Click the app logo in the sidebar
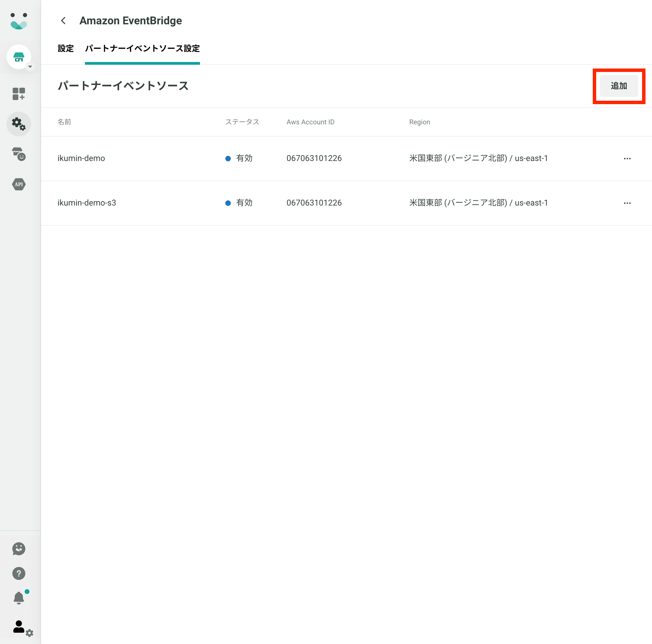Viewport: 652px width, 644px height. coord(19,21)
